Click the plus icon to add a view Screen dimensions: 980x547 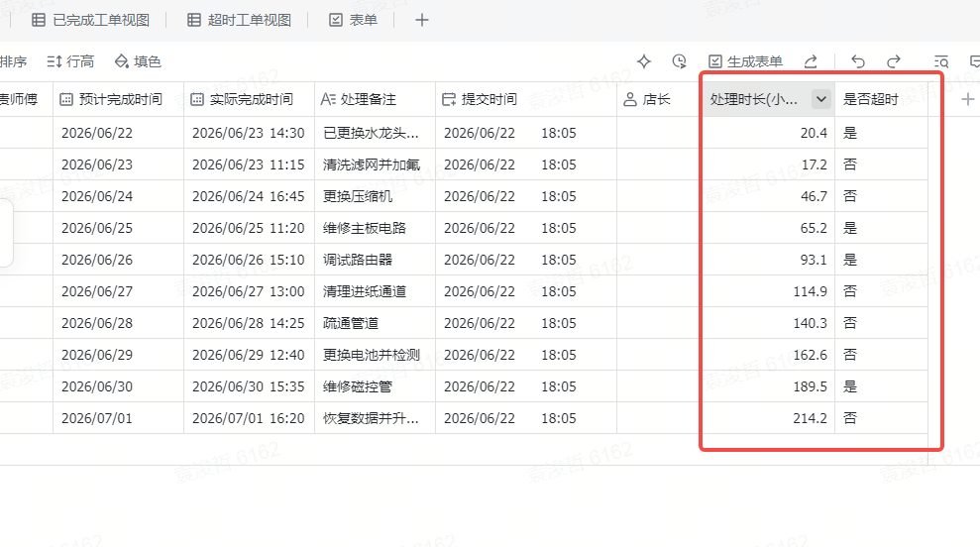pyautogui.click(x=422, y=20)
